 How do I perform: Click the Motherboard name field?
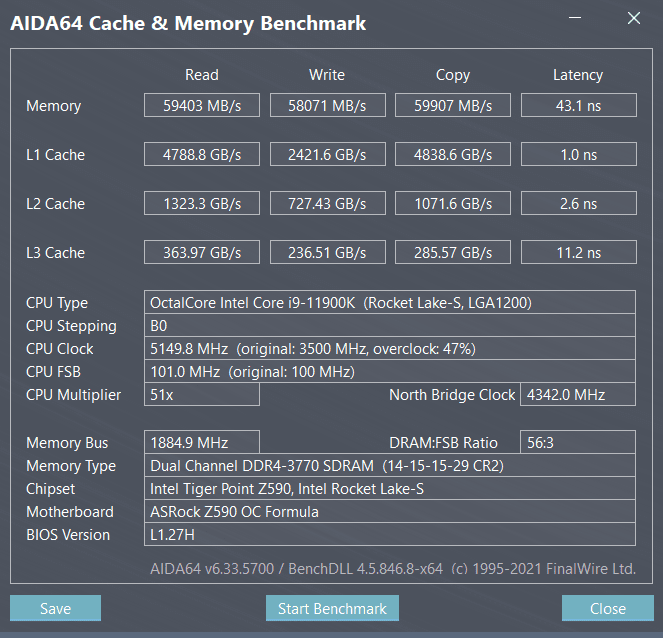pyautogui.click(x=390, y=511)
